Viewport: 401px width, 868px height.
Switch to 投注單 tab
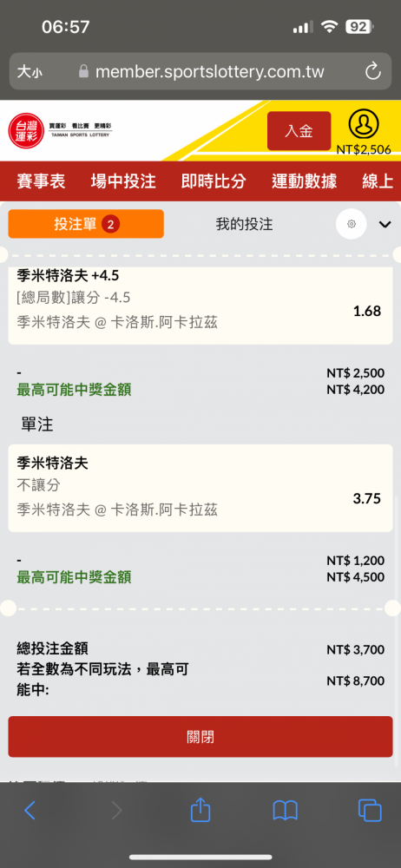click(86, 224)
